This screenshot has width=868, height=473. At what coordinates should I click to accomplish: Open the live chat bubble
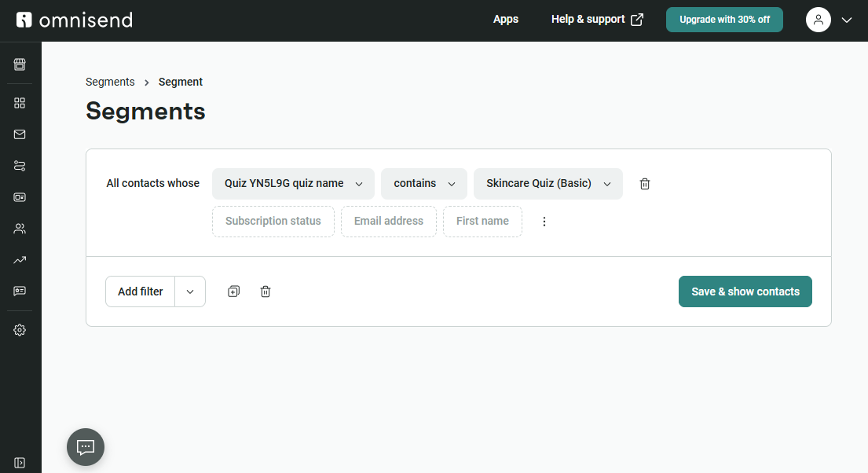click(86, 447)
